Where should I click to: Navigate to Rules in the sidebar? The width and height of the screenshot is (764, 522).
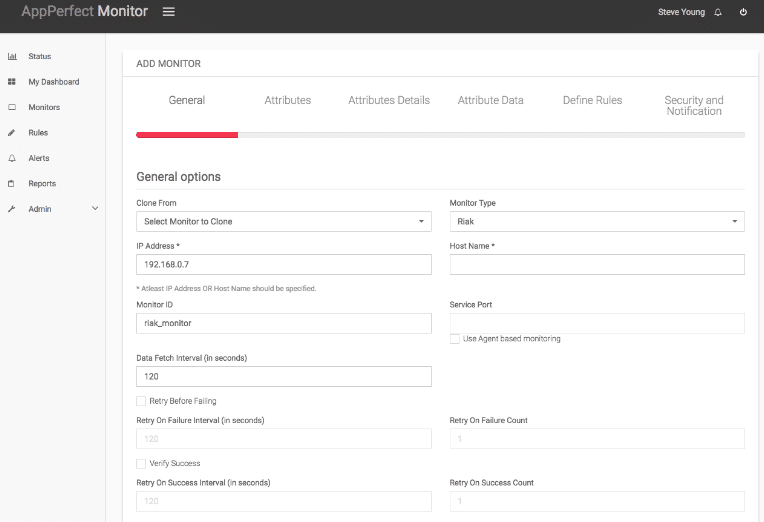(38, 133)
